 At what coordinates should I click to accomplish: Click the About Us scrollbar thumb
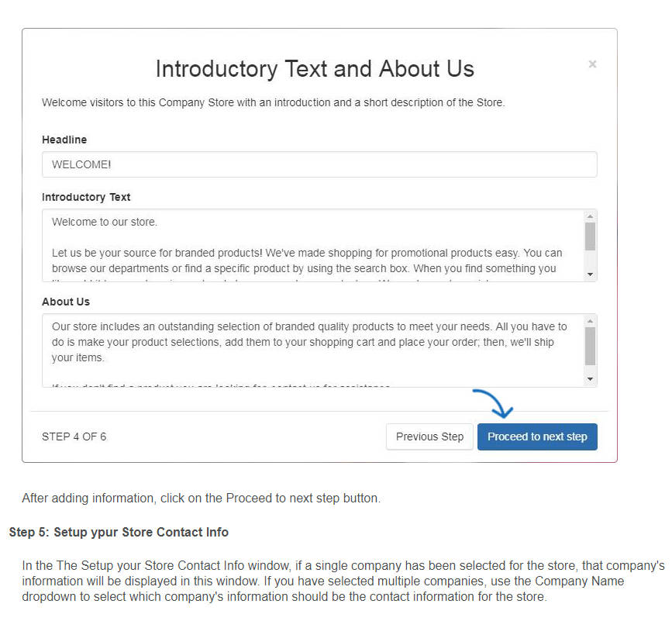(590, 347)
